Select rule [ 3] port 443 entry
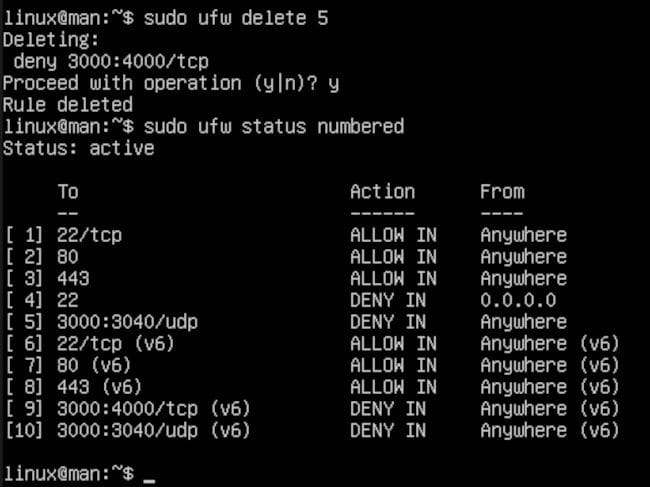This screenshot has width=650, height=487. [286, 278]
